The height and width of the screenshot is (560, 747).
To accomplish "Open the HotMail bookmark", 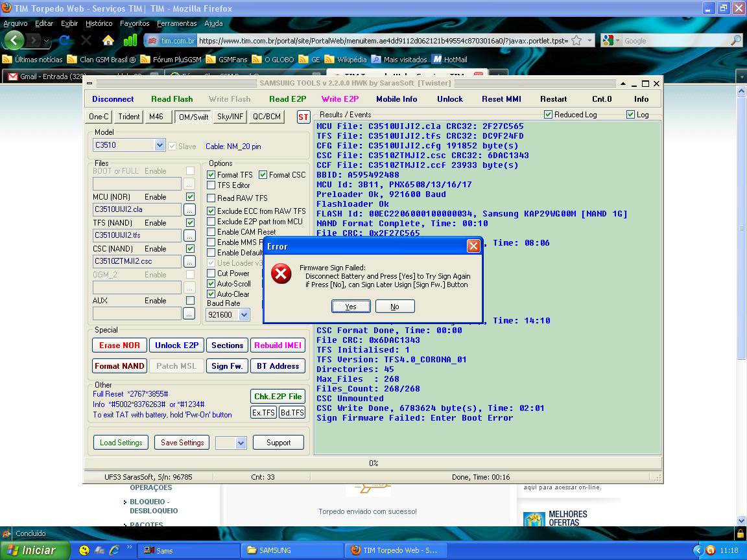I will [x=450, y=60].
